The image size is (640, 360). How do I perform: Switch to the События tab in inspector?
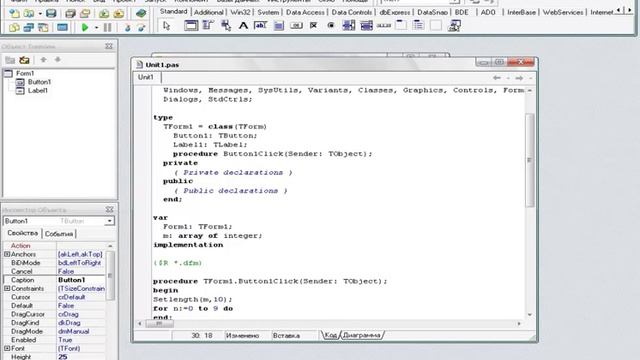[x=59, y=234]
